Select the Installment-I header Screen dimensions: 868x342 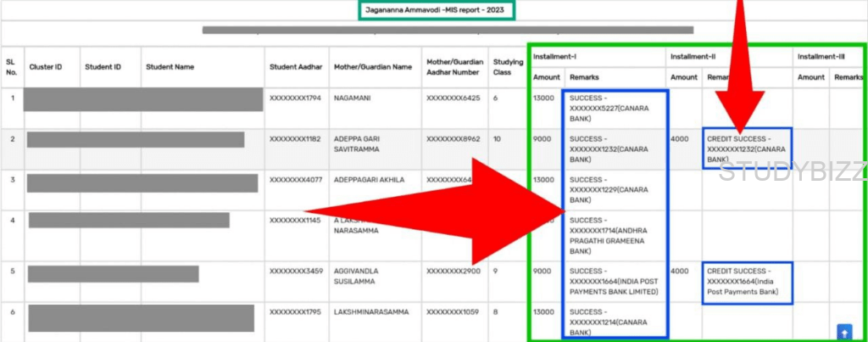click(x=555, y=56)
